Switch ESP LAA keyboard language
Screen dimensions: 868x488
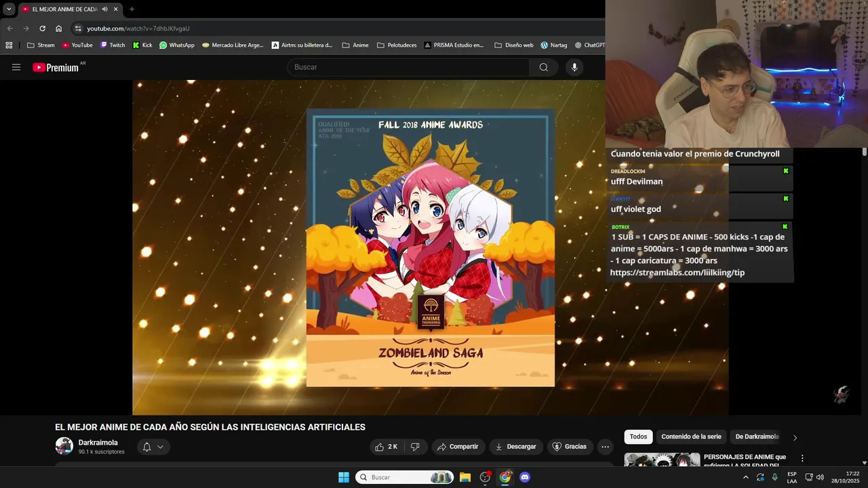tap(792, 477)
